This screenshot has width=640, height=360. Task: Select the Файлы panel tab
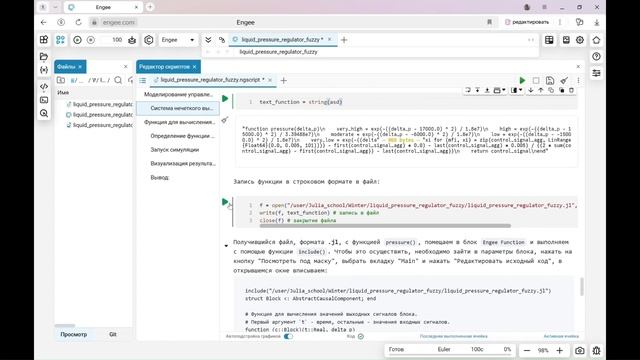pos(70,67)
